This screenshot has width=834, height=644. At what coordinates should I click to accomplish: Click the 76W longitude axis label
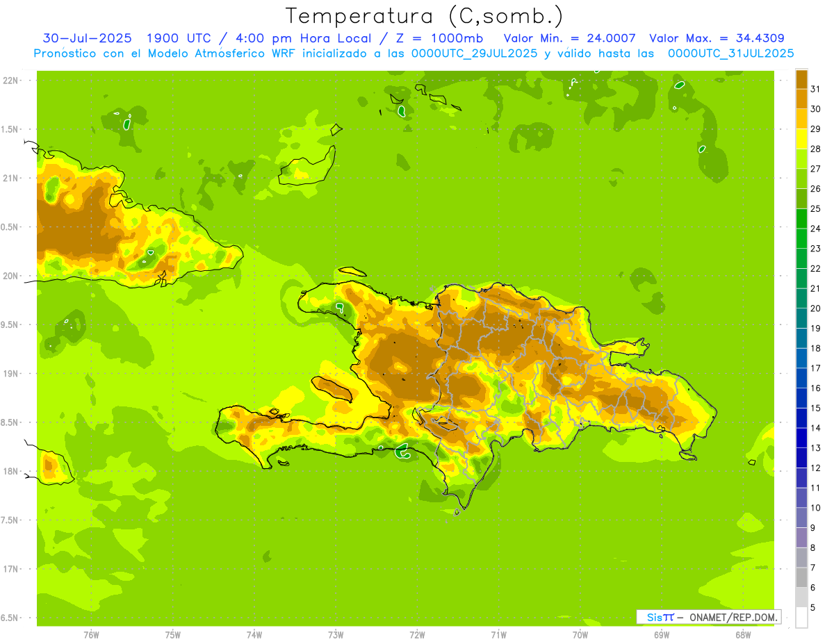91,636
